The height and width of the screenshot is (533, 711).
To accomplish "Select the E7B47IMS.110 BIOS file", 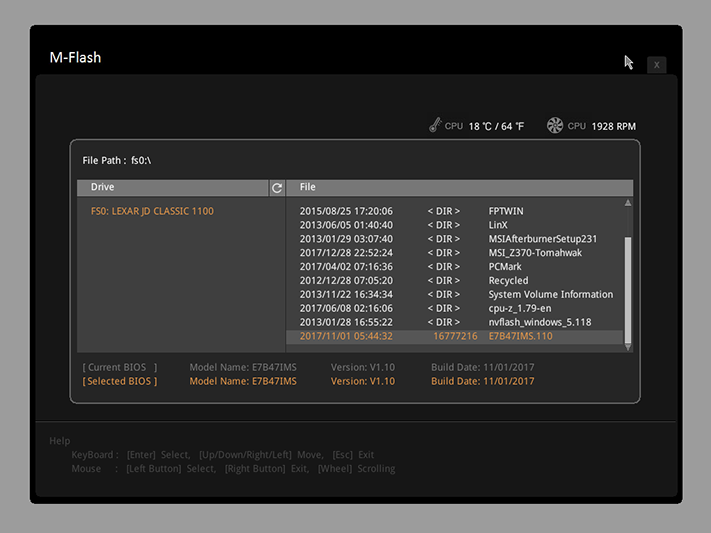I will (455, 336).
